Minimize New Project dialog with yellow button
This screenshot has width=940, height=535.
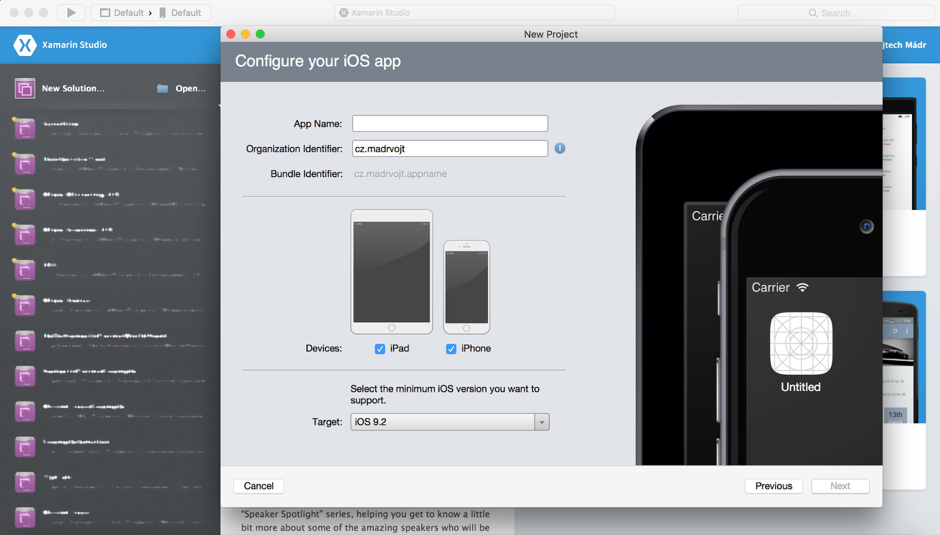[245, 34]
